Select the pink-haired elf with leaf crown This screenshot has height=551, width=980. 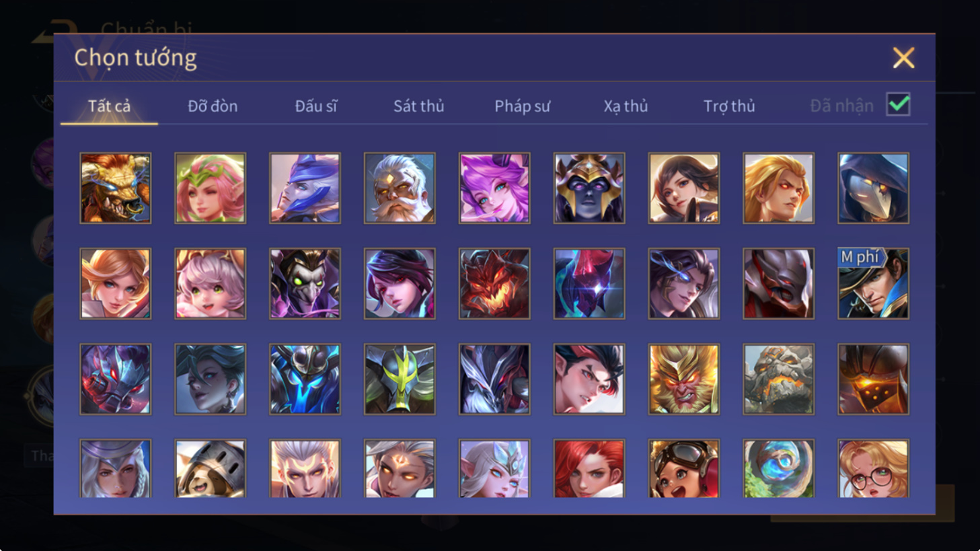click(211, 188)
